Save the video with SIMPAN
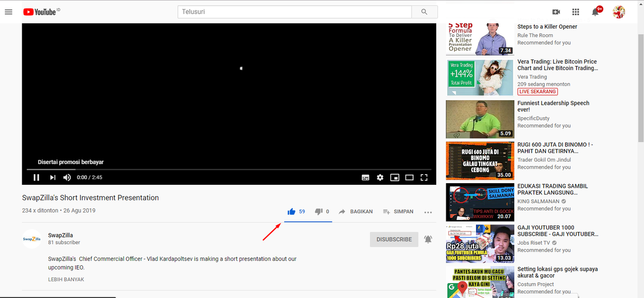Screen dimensions: 644x298 [398, 212]
